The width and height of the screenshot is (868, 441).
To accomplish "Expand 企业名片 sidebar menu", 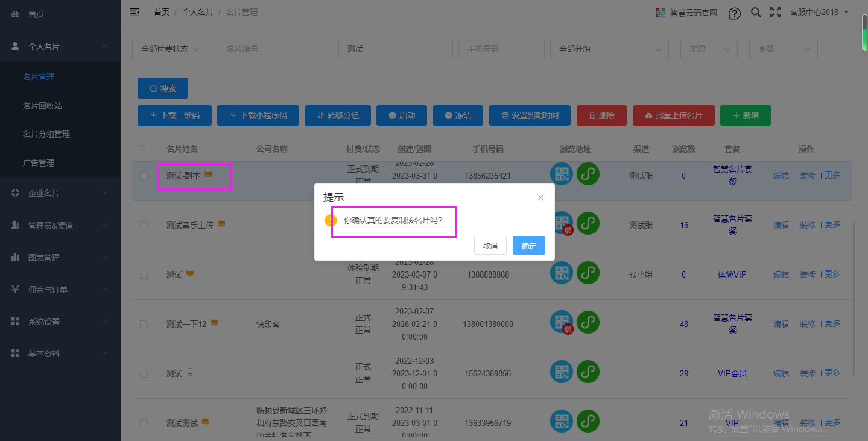I will point(60,193).
